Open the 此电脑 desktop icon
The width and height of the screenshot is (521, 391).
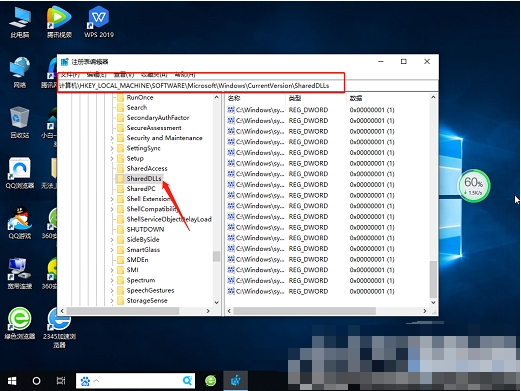pyautogui.click(x=19, y=22)
